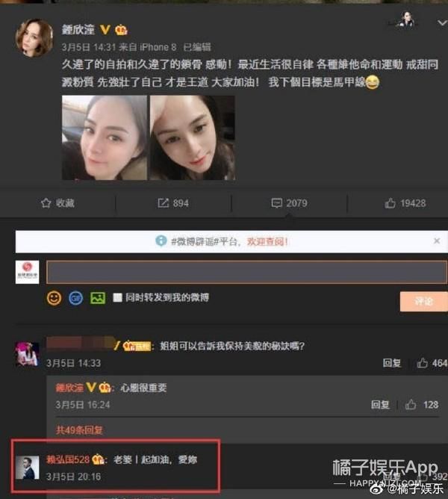Open 赖弘国528's profile name
The width and height of the screenshot is (448, 499).
[68, 459]
